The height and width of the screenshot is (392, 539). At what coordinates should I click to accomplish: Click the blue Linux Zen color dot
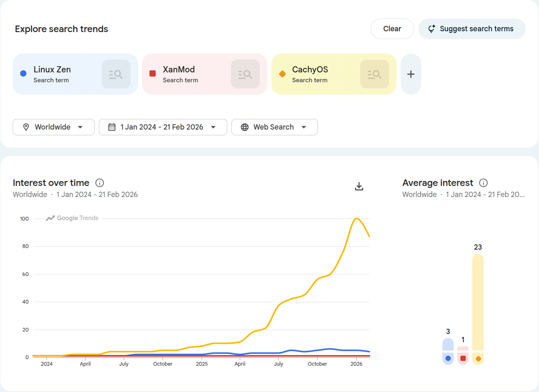click(x=23, y=74)
